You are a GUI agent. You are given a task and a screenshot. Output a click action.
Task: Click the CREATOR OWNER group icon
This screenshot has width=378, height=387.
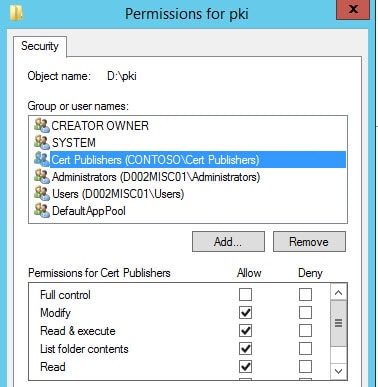coord(42,125)
